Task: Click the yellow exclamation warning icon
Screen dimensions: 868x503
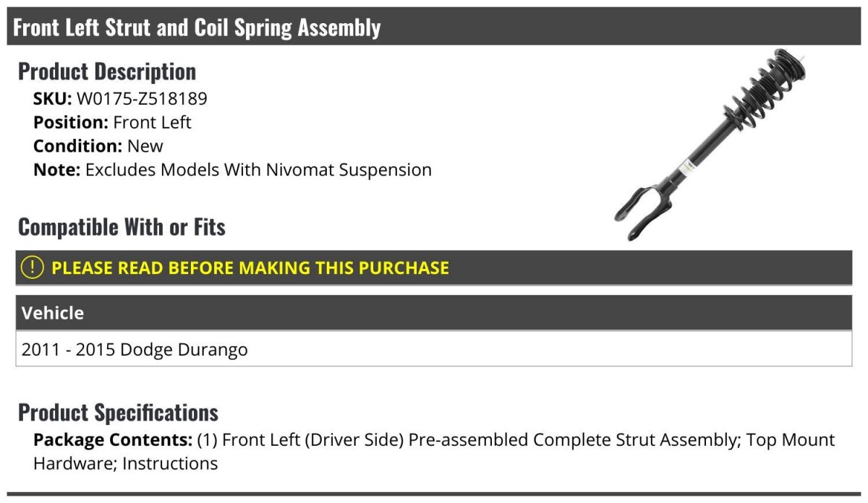Action: (x=33, y=267)
